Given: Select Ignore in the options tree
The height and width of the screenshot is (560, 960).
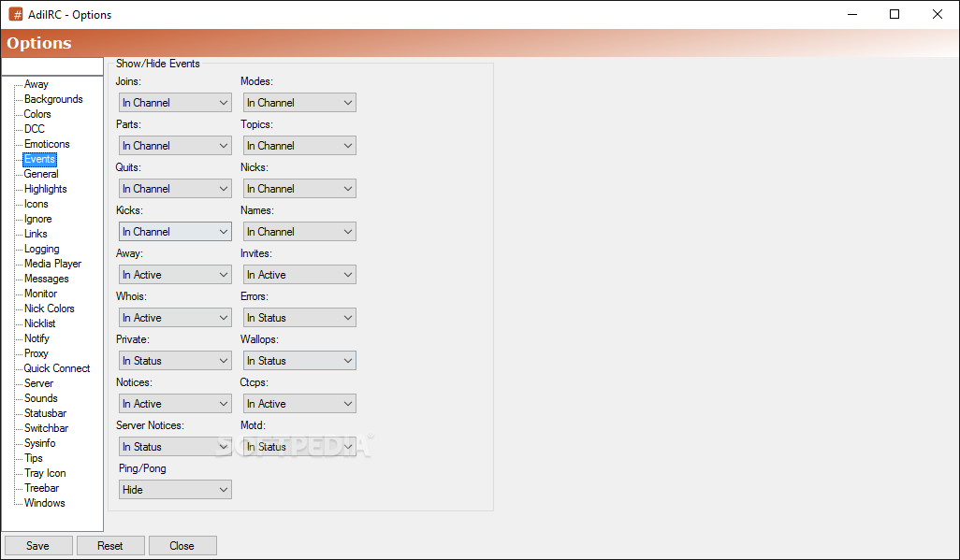Looking at the screenshot, I should coord(38,219).
